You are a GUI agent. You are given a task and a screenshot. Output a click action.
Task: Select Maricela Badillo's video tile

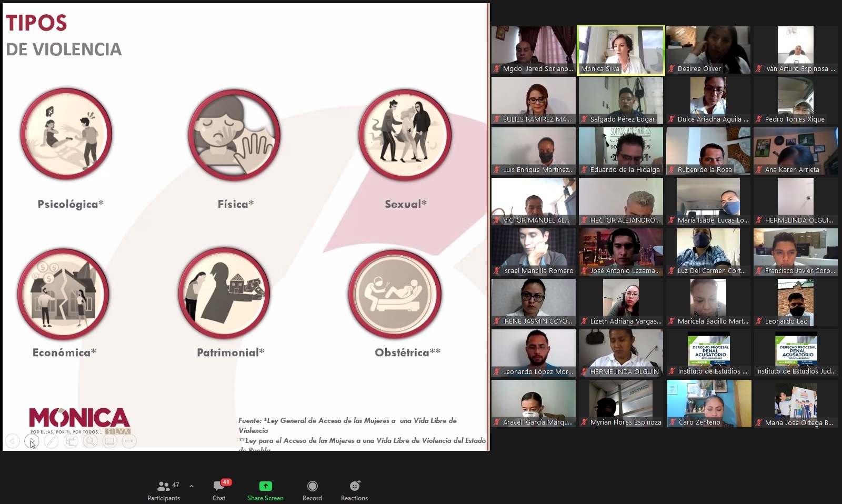click(708, 303)
